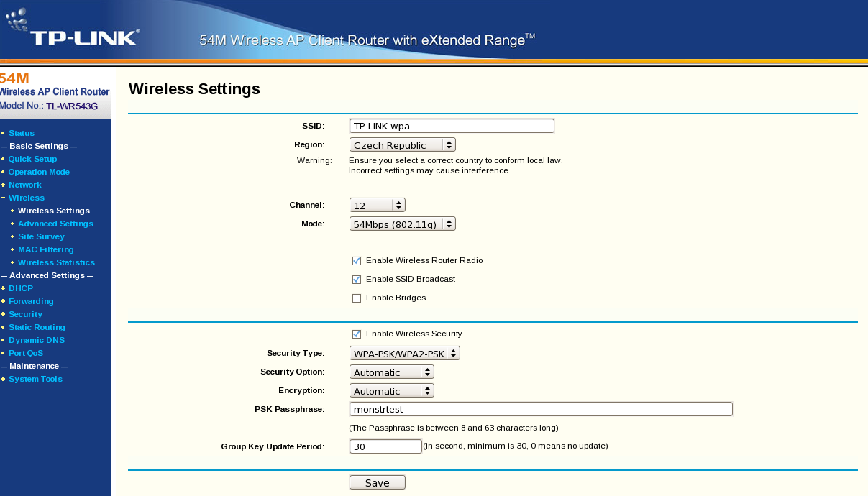This screenshot has width=868, height=496.
Task: Open Quick Setup
Action: (x=32, y=159)
